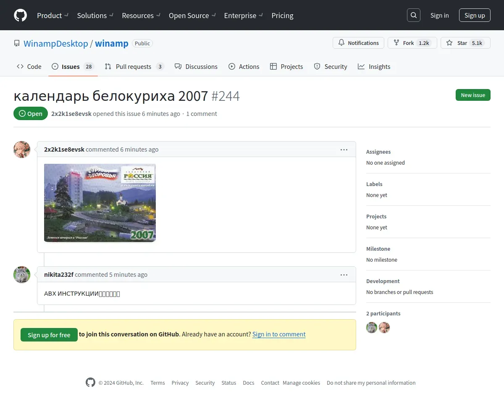Open the 2007 calendar image attachment
This screenshot has height=420, width=504.
100,203
